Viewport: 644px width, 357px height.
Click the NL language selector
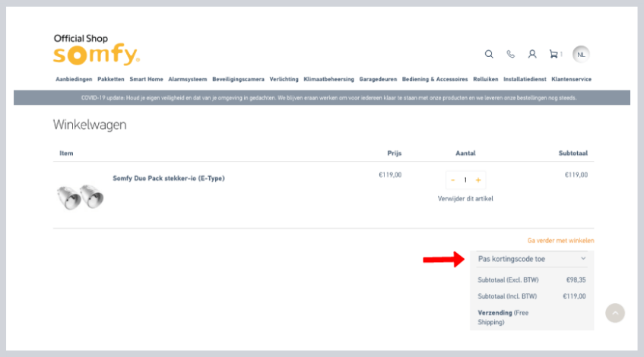(x=581, y=55)
